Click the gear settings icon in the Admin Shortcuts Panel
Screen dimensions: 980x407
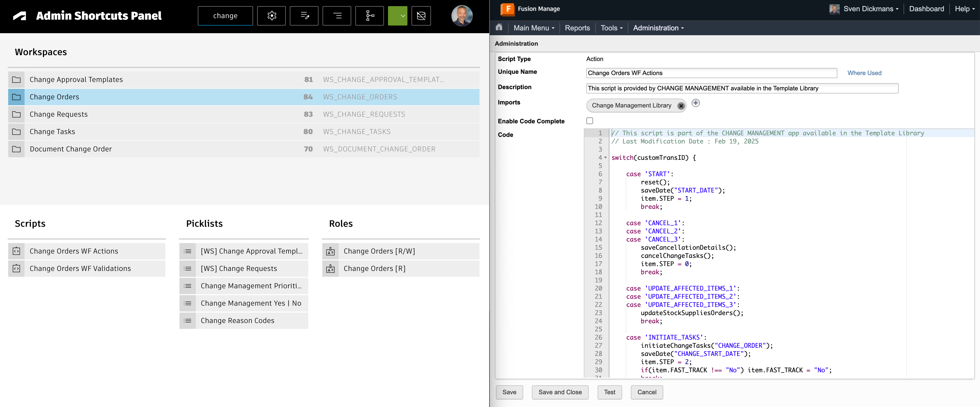coord(271,16)
